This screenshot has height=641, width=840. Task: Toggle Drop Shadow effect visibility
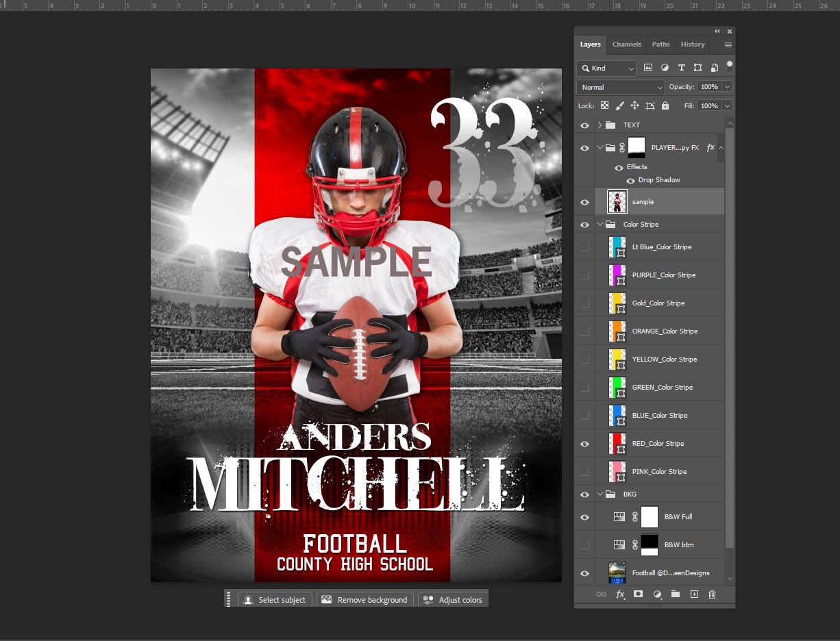click(631, 181)
